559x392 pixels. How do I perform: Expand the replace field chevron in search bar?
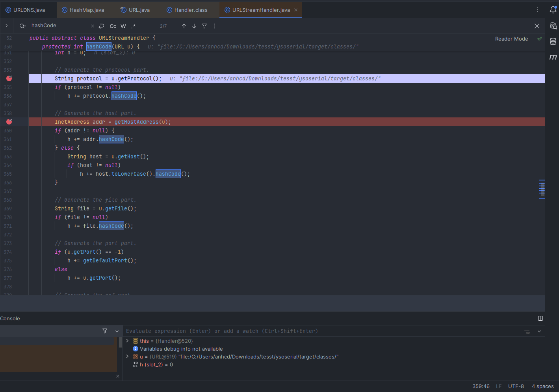7,26
